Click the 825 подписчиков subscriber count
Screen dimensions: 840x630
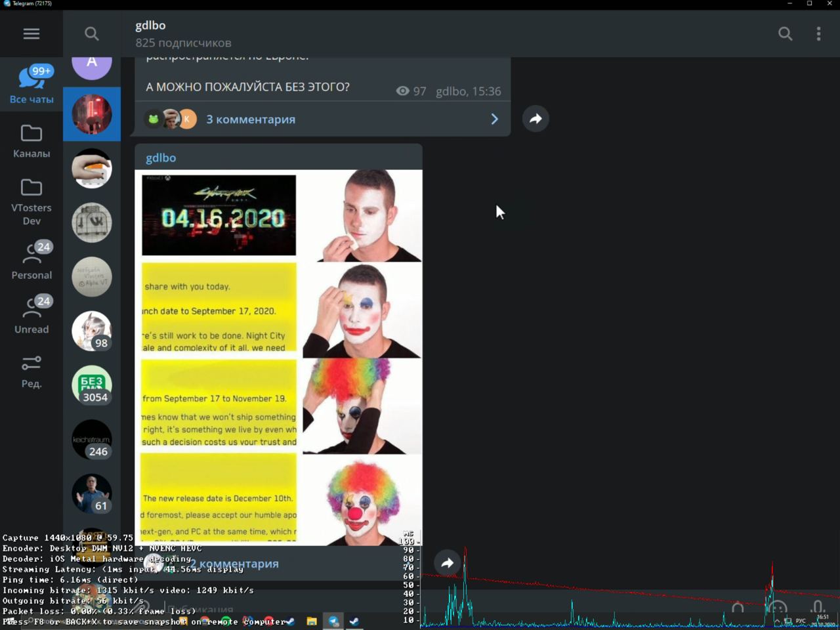point(183,43)
